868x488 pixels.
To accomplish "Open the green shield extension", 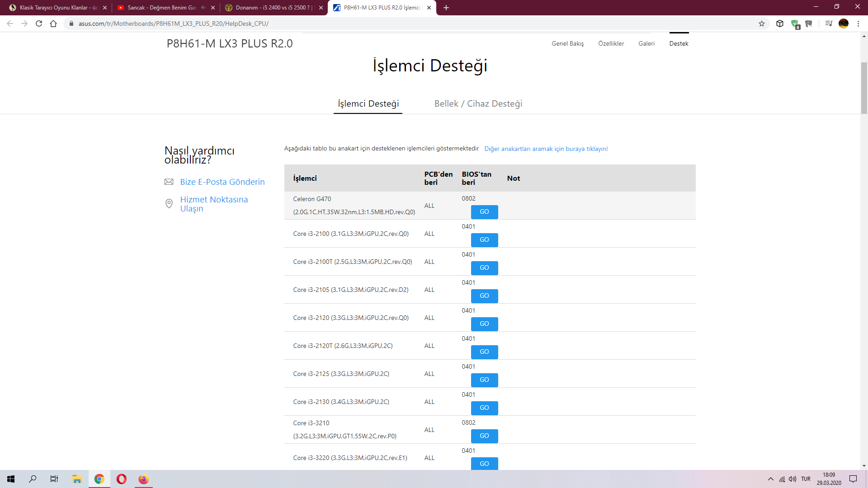I will click(x=795, y=24).
